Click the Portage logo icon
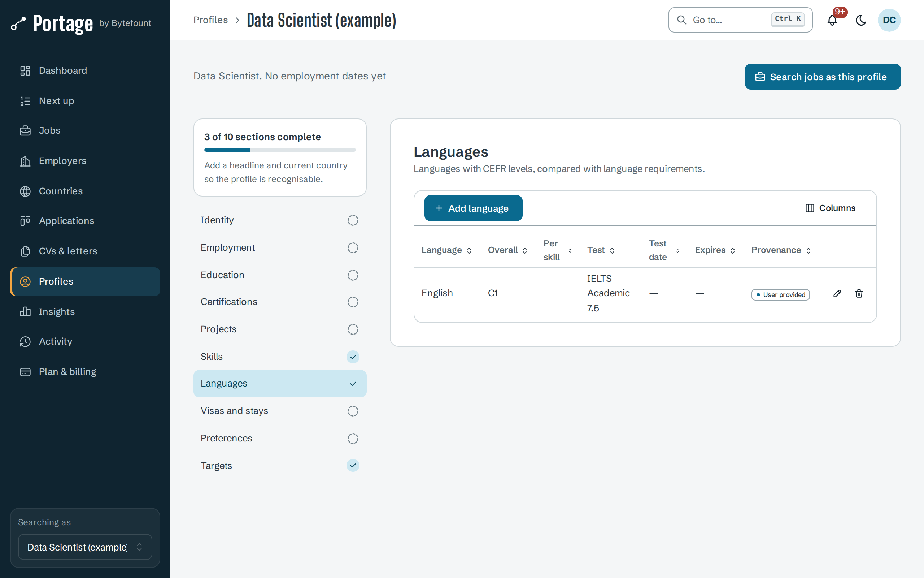The height and width of the screenshot is (578, 924). click(18, 23)
